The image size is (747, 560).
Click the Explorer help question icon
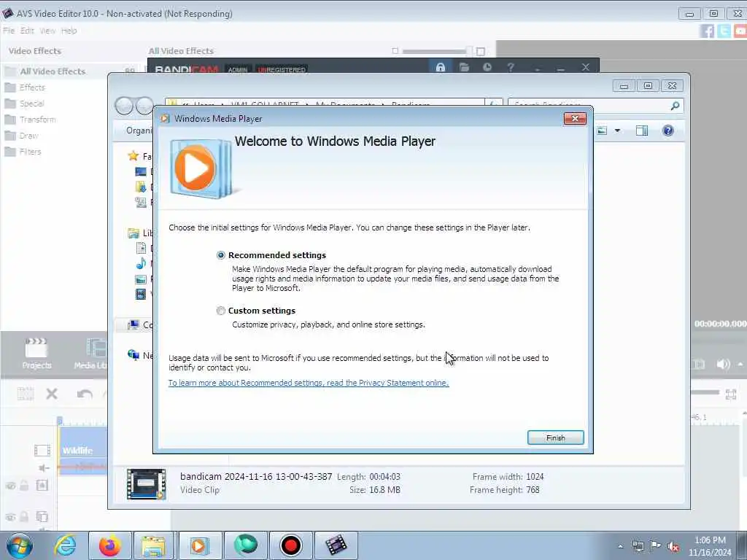pyautogui.click(x=668, y=131)
